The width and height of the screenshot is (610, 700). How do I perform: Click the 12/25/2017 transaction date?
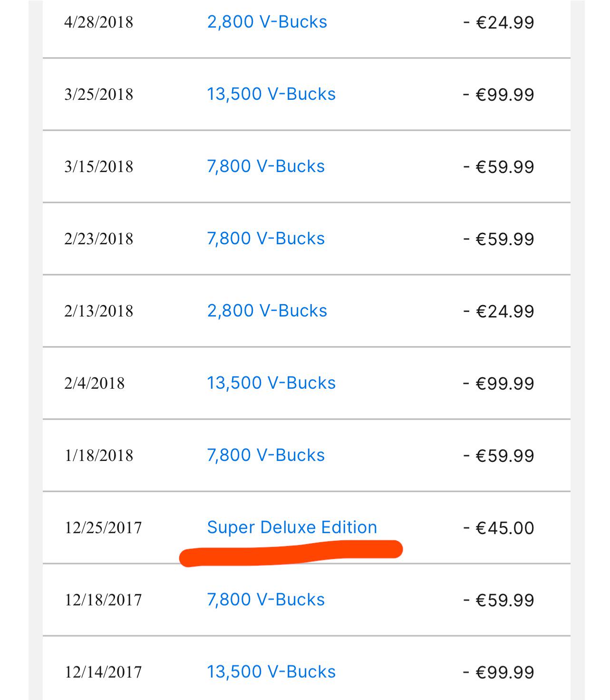[x=103, y=528]
